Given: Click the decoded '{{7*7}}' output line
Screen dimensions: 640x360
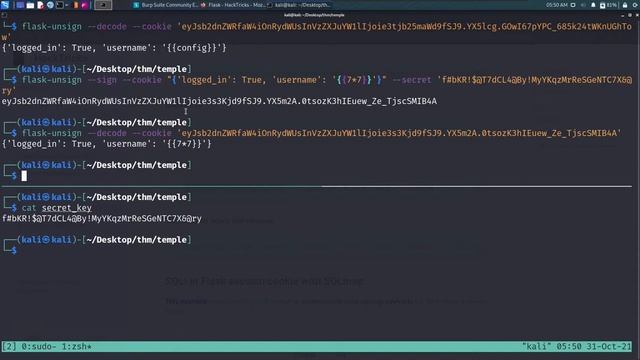Looking at the screenshot, I should tap(107, 144).
